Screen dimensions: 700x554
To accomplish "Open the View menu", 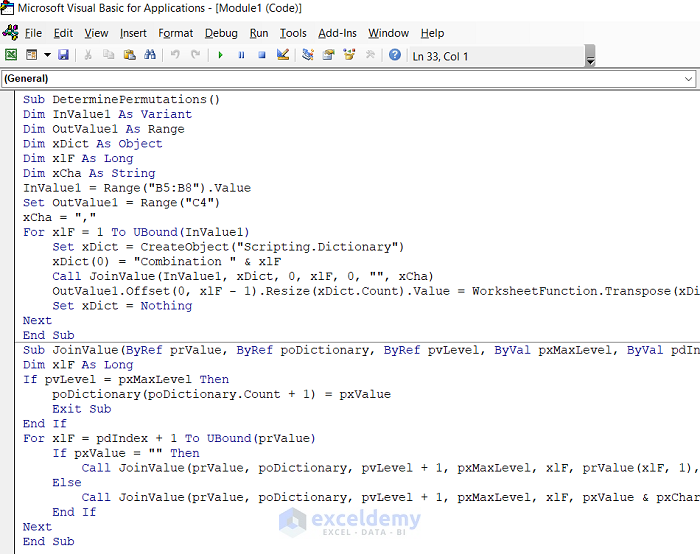I will pos(96,33).
